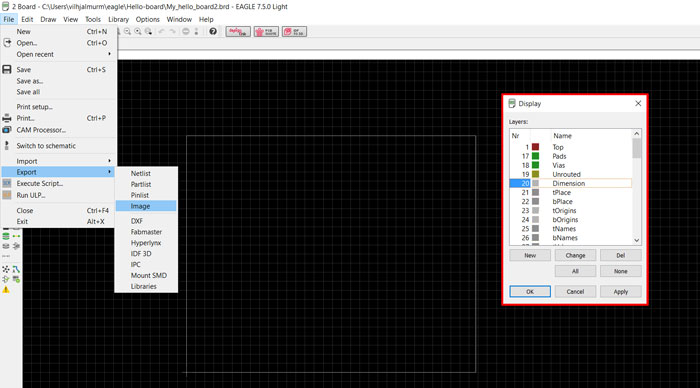Image resolution: width=700 pixels, height=388 pixels.
Task: Click the undo arrow in toolbar
Action: [x=162, y=31]
